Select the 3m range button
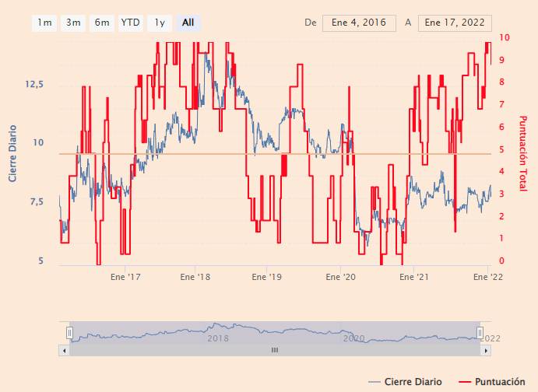538x392 pixels. click(x=73, y=23)
